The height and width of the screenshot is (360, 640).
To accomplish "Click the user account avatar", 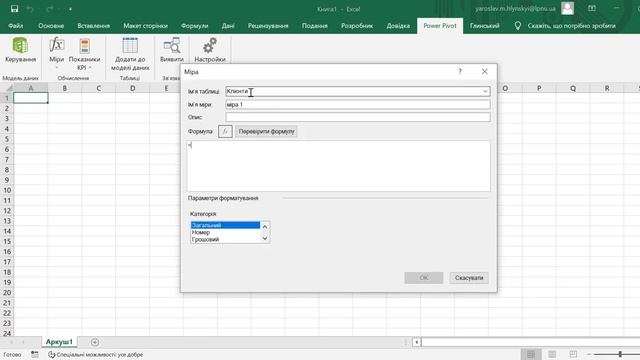I will [567, 9].
